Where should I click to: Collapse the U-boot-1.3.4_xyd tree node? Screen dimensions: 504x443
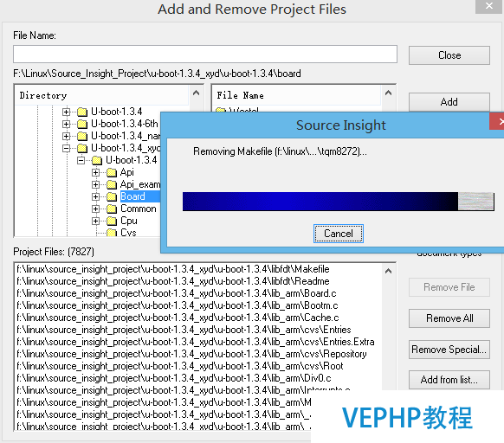coord(66,148)
